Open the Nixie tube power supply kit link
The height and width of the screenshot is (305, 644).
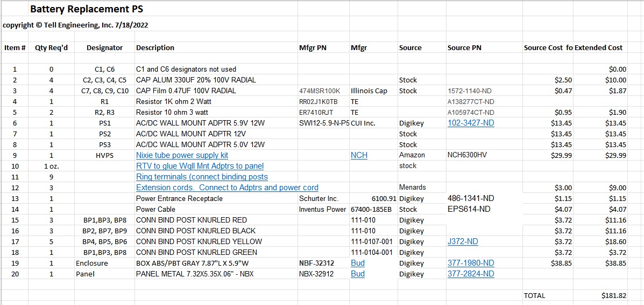click(182, 155)
